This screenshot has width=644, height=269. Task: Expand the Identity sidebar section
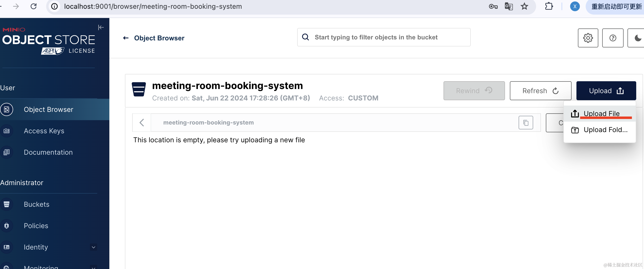click(94, 247)
